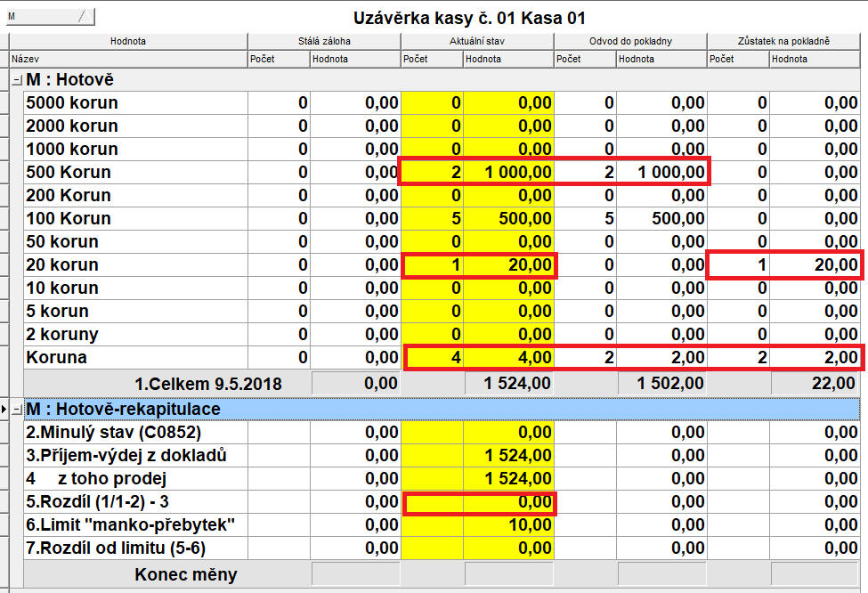Click Zůstatek na pokladně value 20,00
This screenshot has height=593, width=868.
815,265
